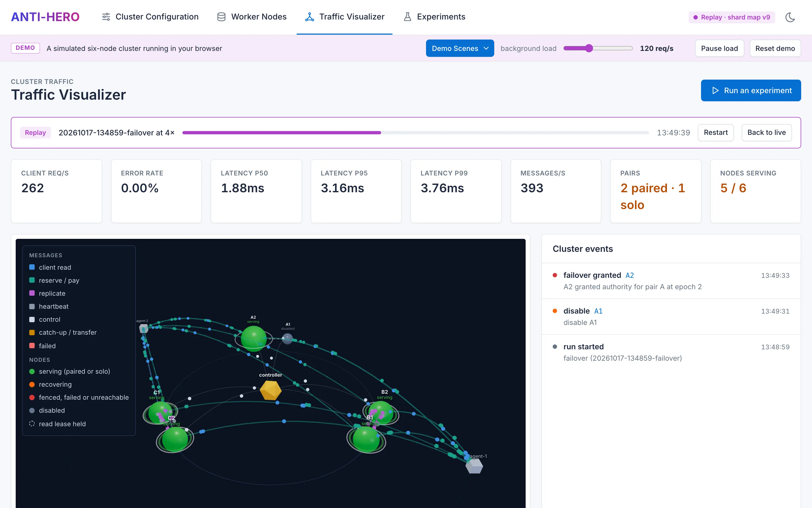The image size is (812, 508).
Task: Click Pause load button
Action: point(719,48)
